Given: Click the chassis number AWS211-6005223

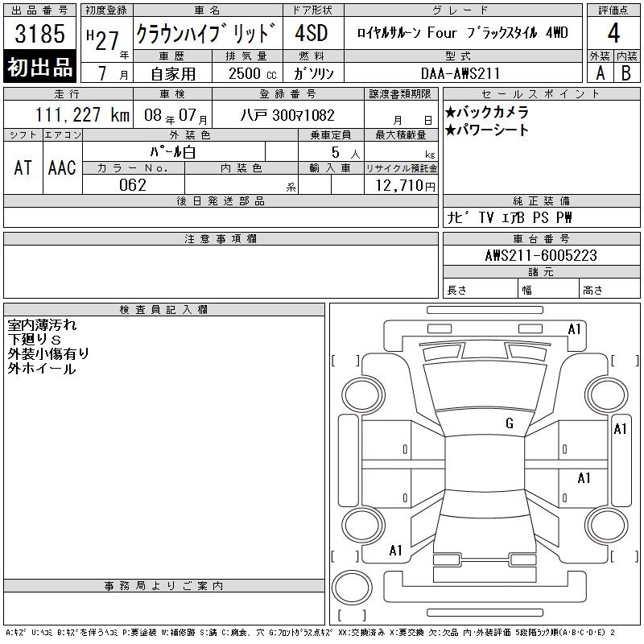Looking at the screenshot, I should point(540,255).
